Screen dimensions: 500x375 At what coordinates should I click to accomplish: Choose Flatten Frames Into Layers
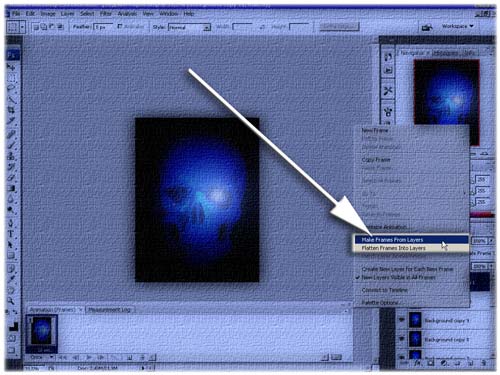[411, 248]
